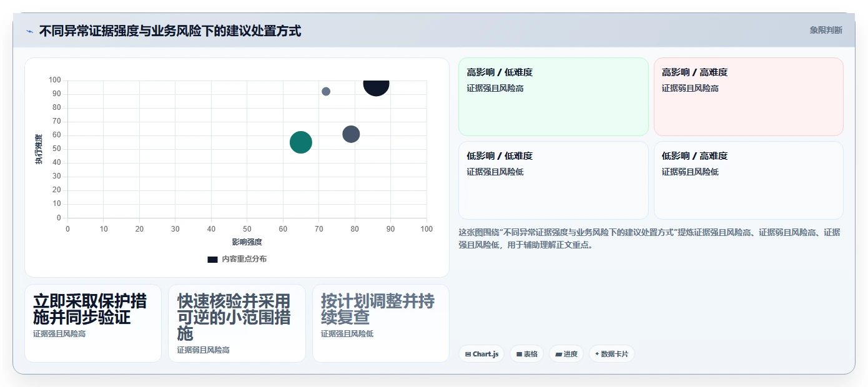Click the 影响强度 x-axis title
Viewport: 868px width, 387px height.
click(247, 242)
